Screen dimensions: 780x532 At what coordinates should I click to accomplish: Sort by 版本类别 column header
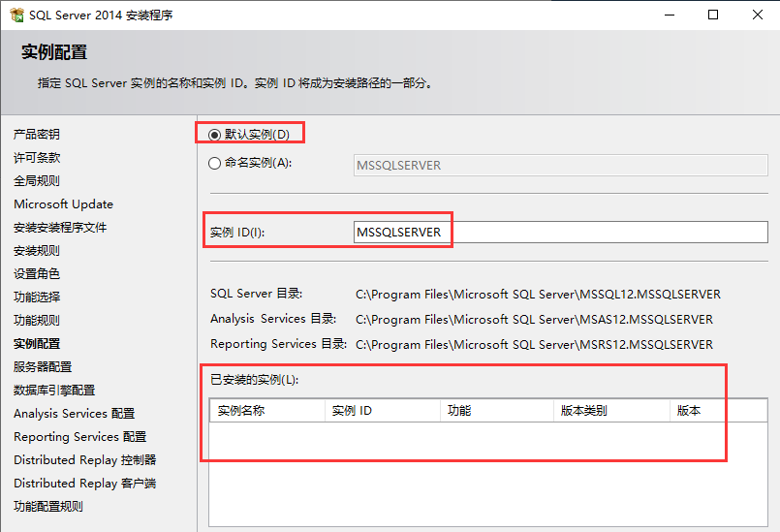pos(611,411)
